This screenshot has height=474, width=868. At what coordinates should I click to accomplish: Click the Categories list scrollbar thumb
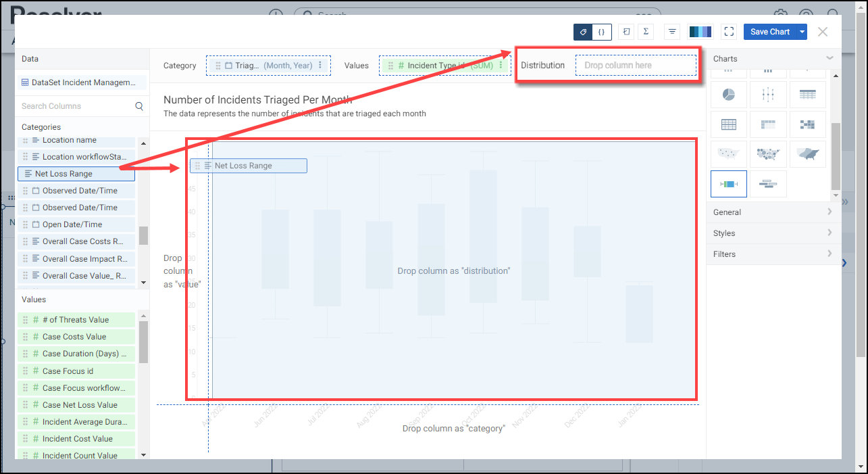(143, 235)
